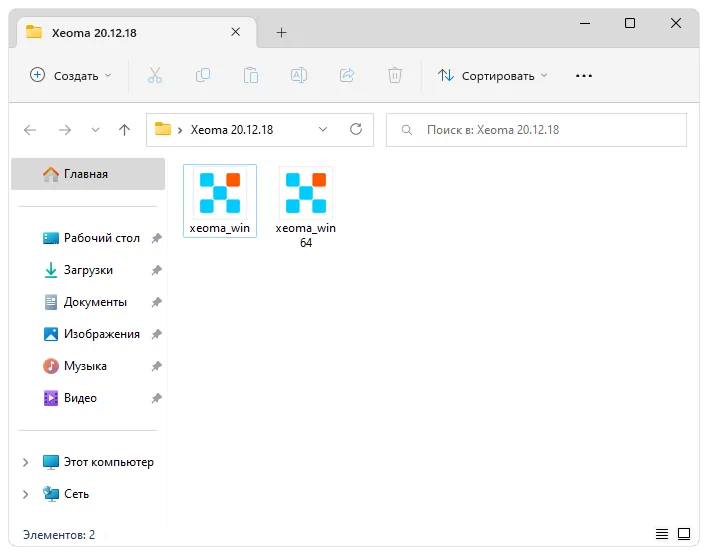Click the refresh button
This screenshot has width=707, height=556.
pyautogui.click(x=356, y=129)
